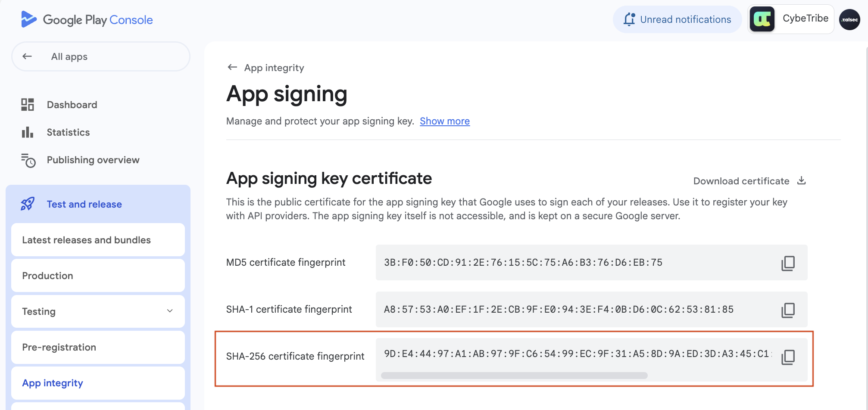Open Latest releases and bundles

coord(86,240)
